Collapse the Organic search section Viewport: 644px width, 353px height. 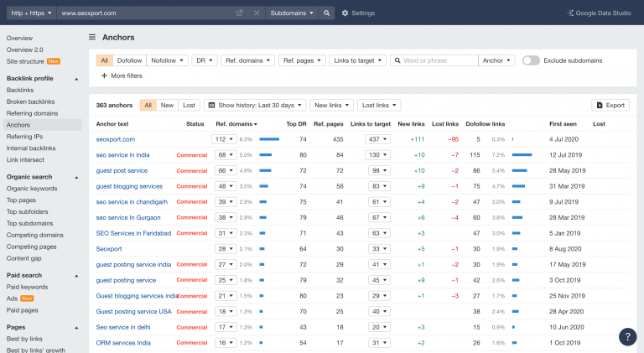click(76, 177)
